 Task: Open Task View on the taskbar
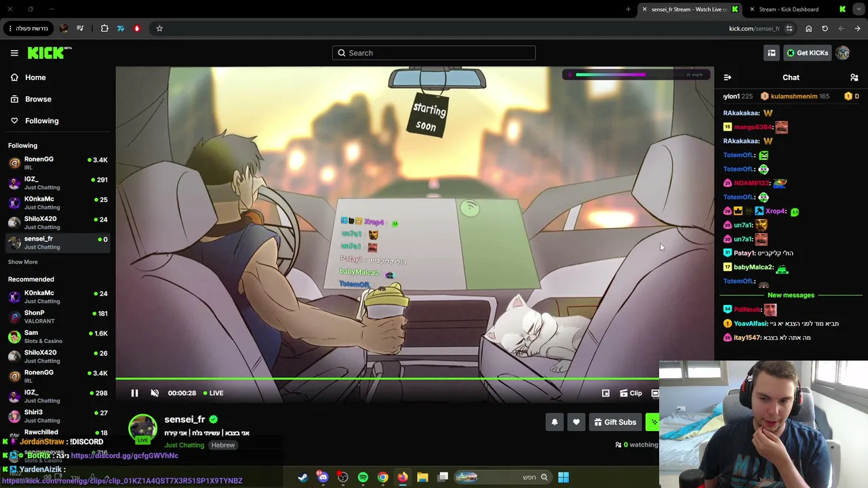[443, 477]
